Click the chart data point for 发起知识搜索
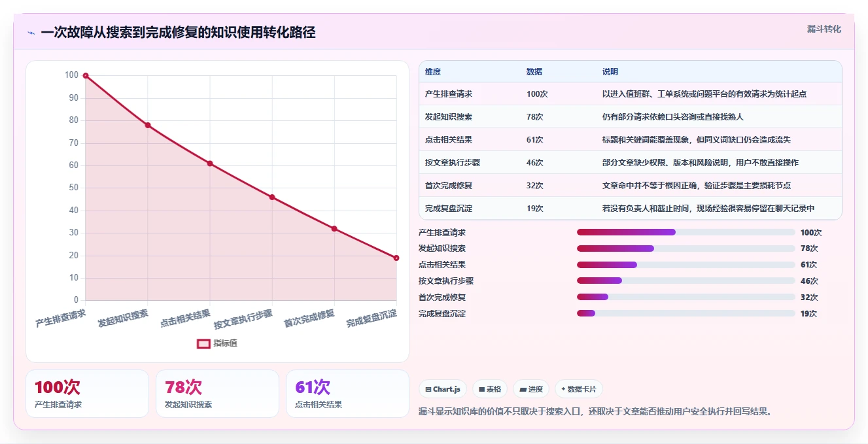This screenshot has height=444, width=868. coord(148,125)
